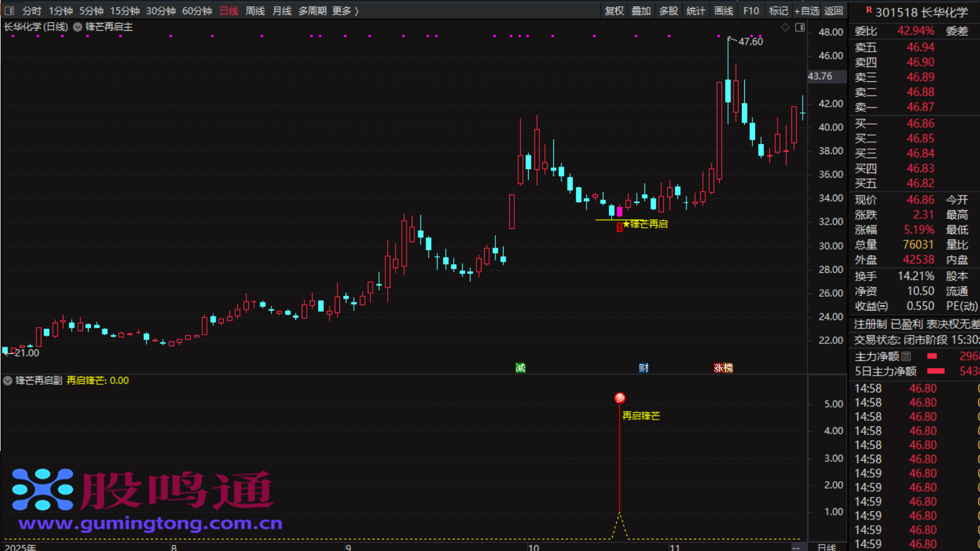Click the 日线 label at the bottom-right axis

click(x=826, y=547)
